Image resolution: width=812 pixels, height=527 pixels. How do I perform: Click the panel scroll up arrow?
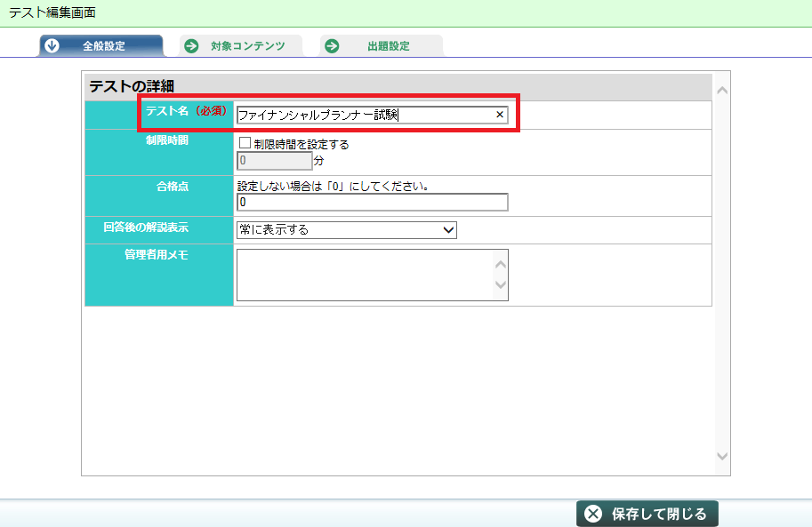click(x=722, y=91)
